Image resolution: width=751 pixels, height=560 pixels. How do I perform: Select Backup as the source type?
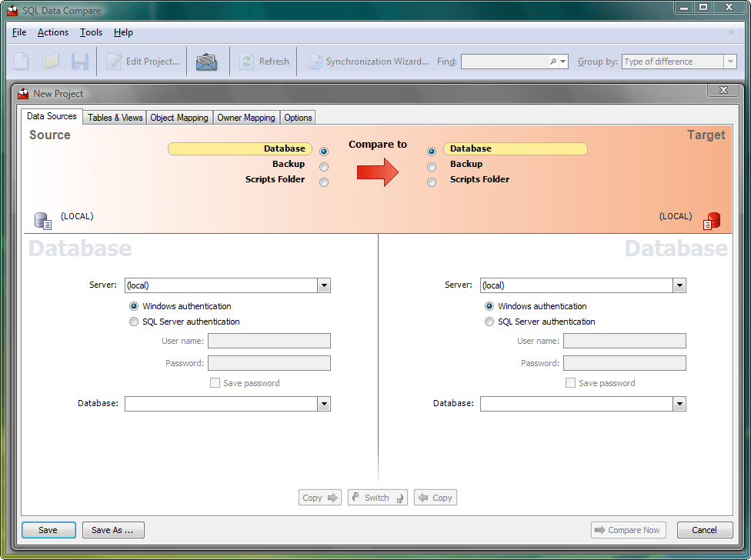(324, 166)
